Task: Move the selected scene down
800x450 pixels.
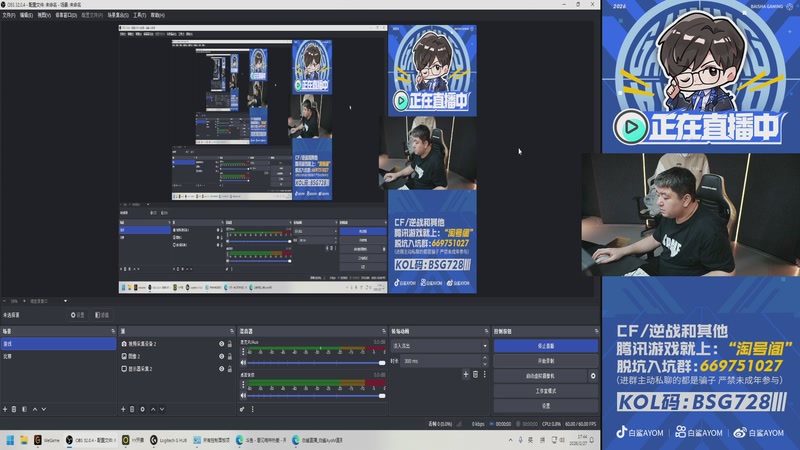Action: coord(44,409)
